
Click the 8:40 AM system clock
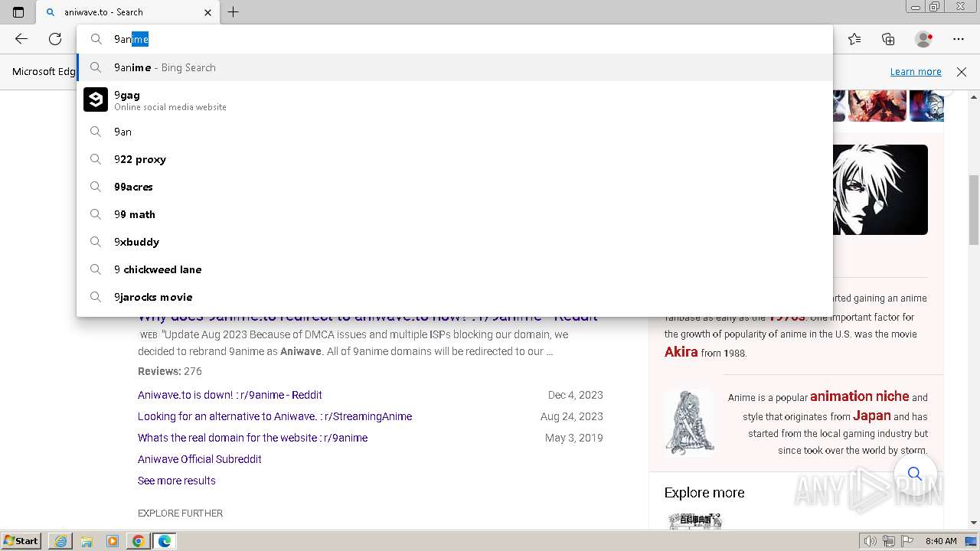coord(941,541)
